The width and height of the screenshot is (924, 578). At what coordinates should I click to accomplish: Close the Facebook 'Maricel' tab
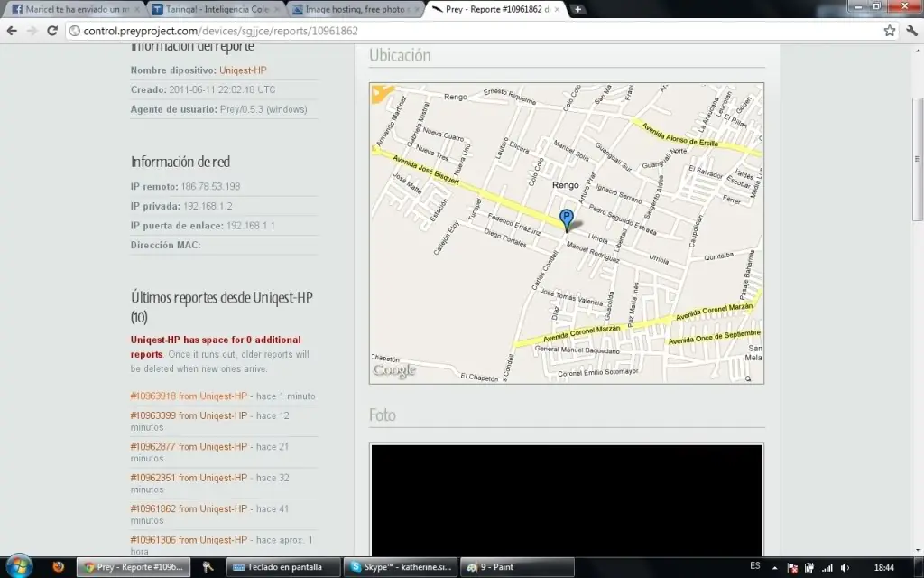(x=137, y=9)
